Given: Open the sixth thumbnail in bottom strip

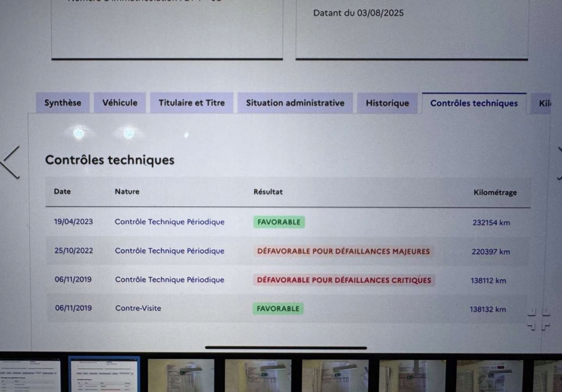Looking at the screenshot, I should (413, 375).
